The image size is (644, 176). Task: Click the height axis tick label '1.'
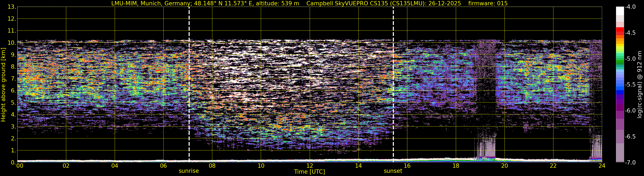point(13,151)
